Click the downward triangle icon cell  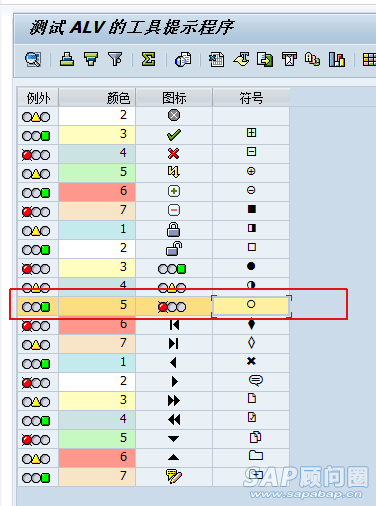(x=173, y=439)
